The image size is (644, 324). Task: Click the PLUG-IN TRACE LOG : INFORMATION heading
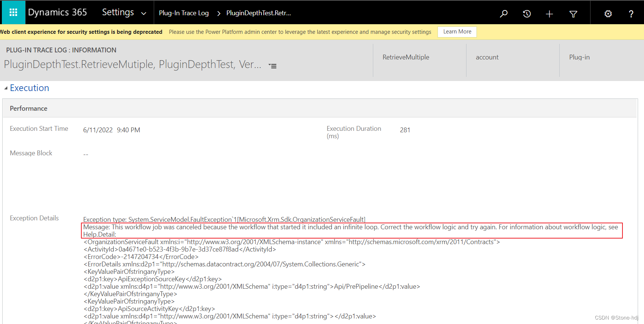point(61,50)
